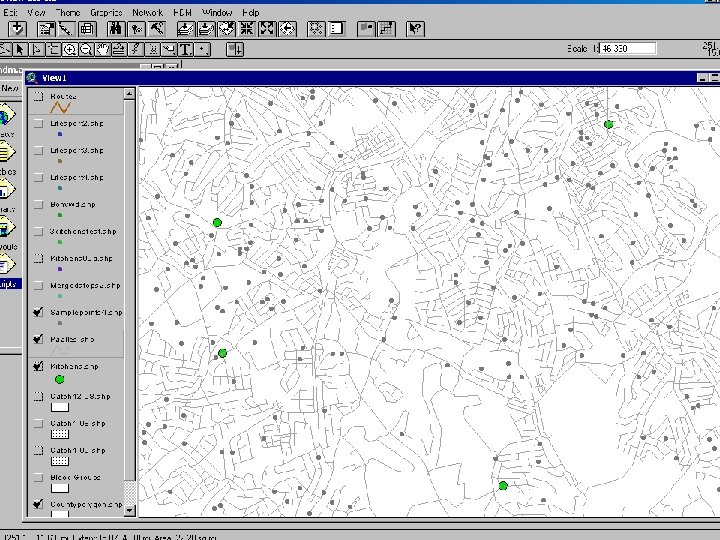This screenshot has width=720, height=540.
Task: Click the outward-arrows Zoom Out button
Action: pyautogui.click(x=267, y=29)
